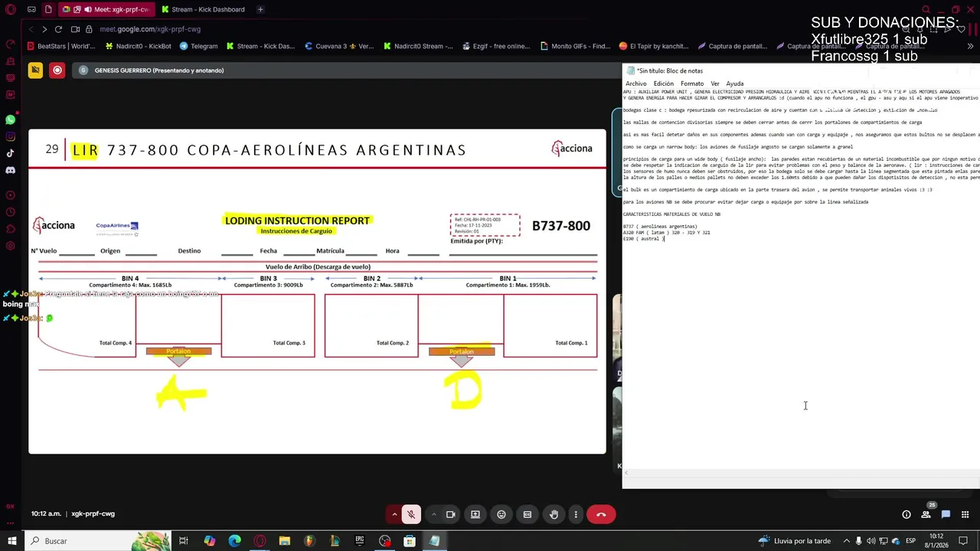980x551 pixels.
Task: Open a new browser tab
Action: [260, 10]
